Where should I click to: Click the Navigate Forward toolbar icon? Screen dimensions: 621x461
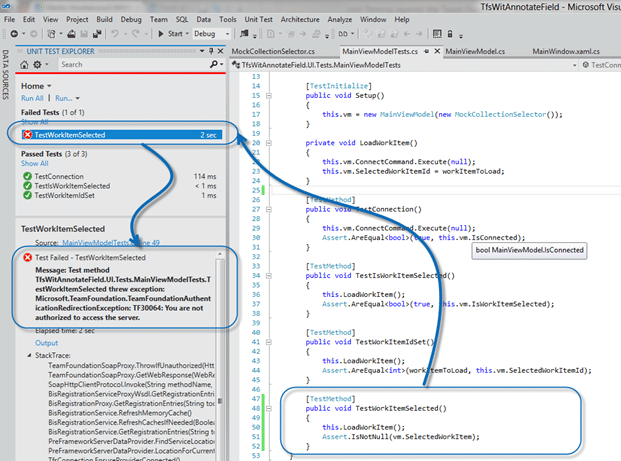pyautogui.click(x=34, y=34)
